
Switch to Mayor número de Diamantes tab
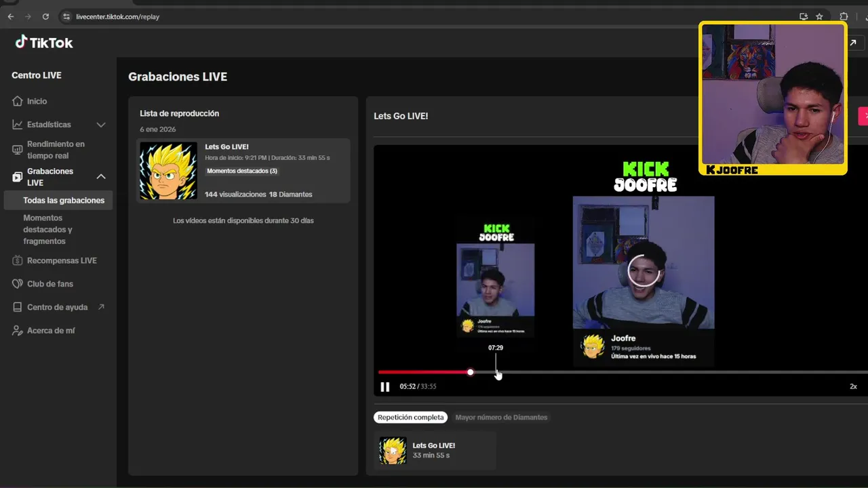[501, 418]
